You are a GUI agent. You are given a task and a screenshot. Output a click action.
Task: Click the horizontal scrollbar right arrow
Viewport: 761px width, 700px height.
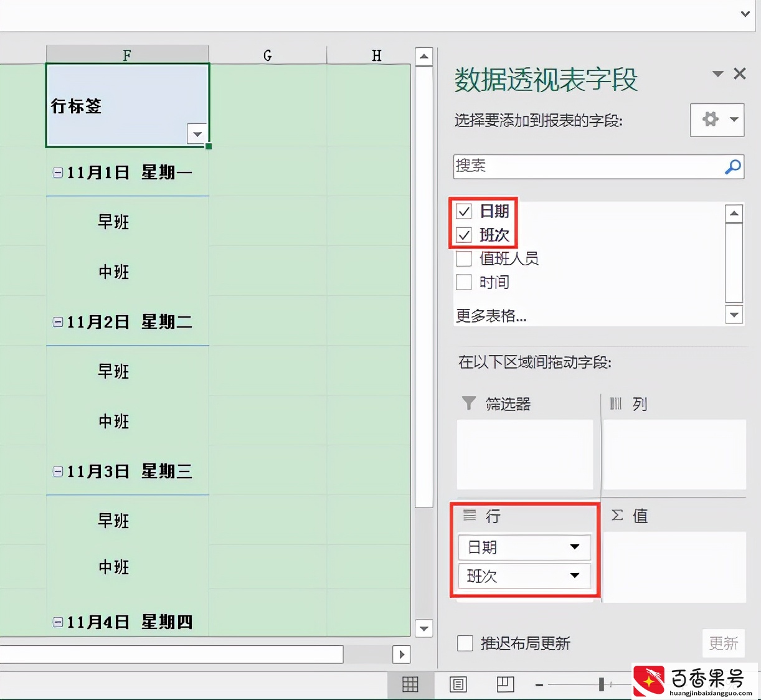coord(402,654)
